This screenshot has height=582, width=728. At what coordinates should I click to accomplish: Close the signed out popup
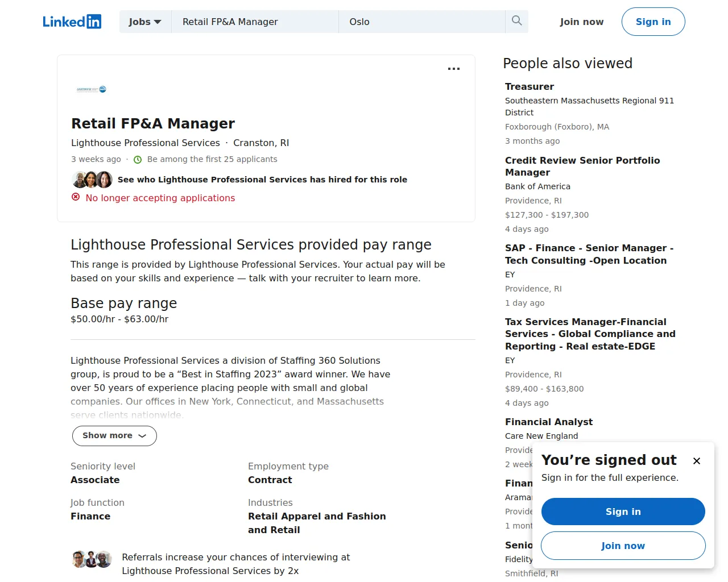[x=696, y=461]
